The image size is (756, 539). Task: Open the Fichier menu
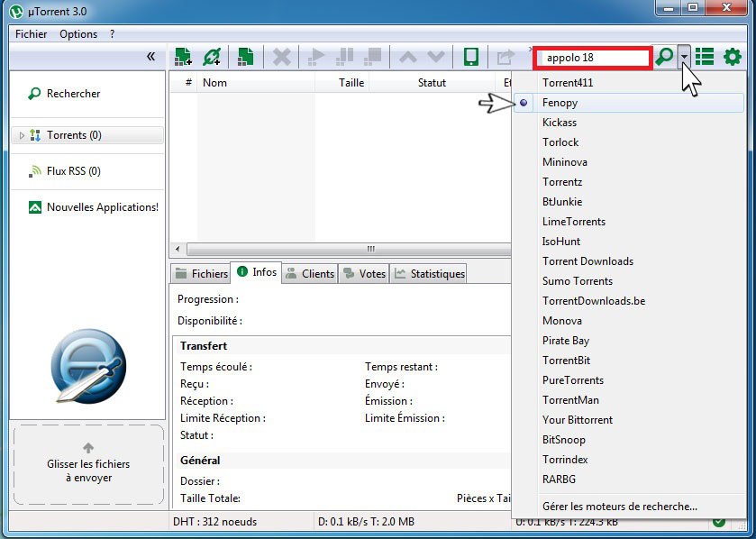point(31,34)
